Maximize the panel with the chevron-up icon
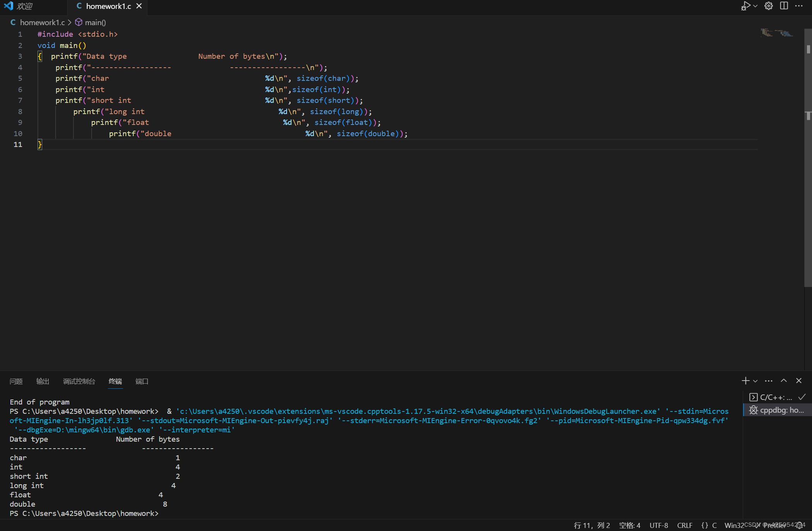Image resolution: width=812 pixels, height=531 pixels. (x=784, y=381)
